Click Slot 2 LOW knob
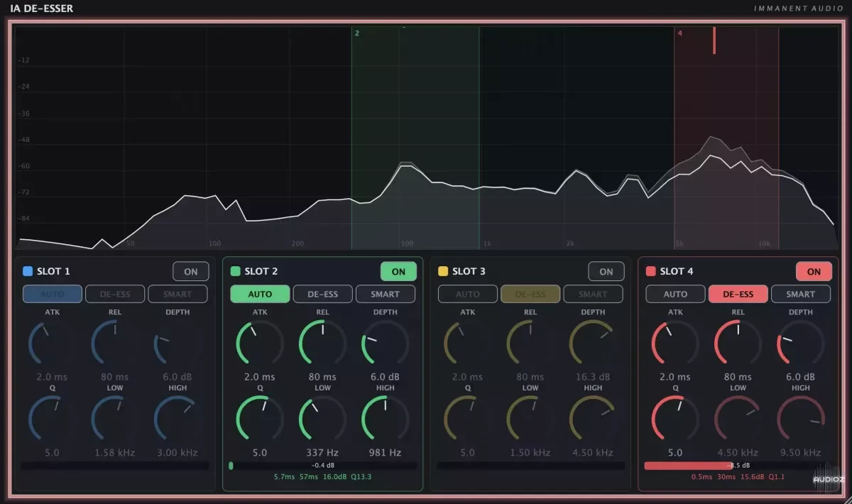Screen dimensions: 852x504 point(322,420)
